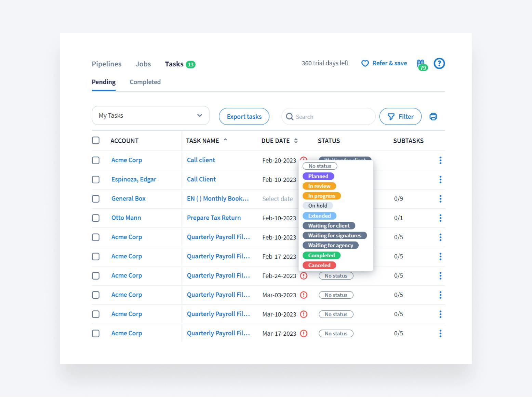
Task: Open three-dot menu for Espinoza, Edgar row
Action: [x=440, y=180]
